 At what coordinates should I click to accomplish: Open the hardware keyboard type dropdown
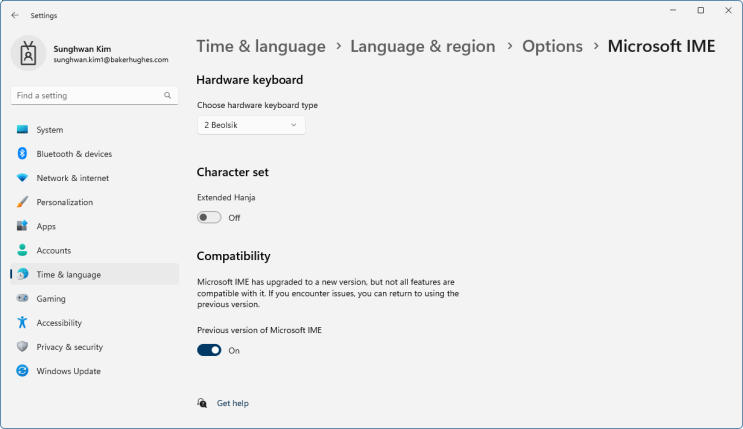(251, 125)
